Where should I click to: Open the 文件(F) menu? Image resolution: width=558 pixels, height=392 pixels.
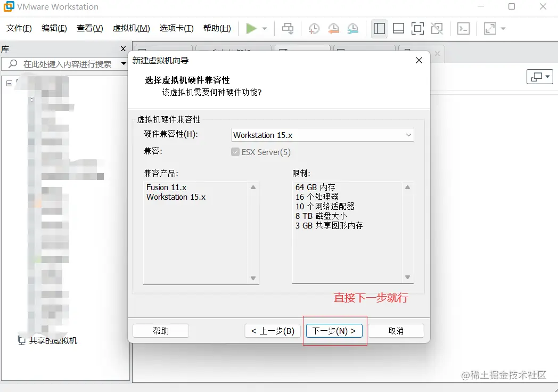[19, 28]
